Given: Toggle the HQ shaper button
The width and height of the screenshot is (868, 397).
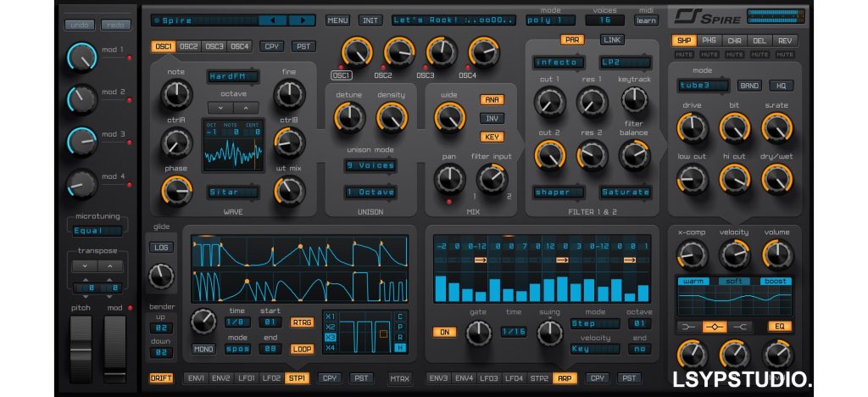Looking at the screenshot, I should pos(782,86).
